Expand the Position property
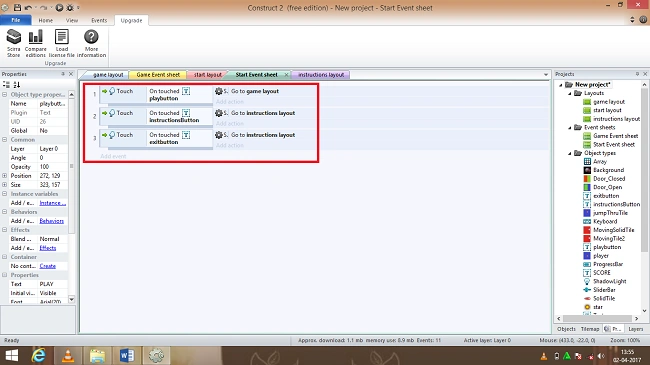650x365 pixels. 5,175
